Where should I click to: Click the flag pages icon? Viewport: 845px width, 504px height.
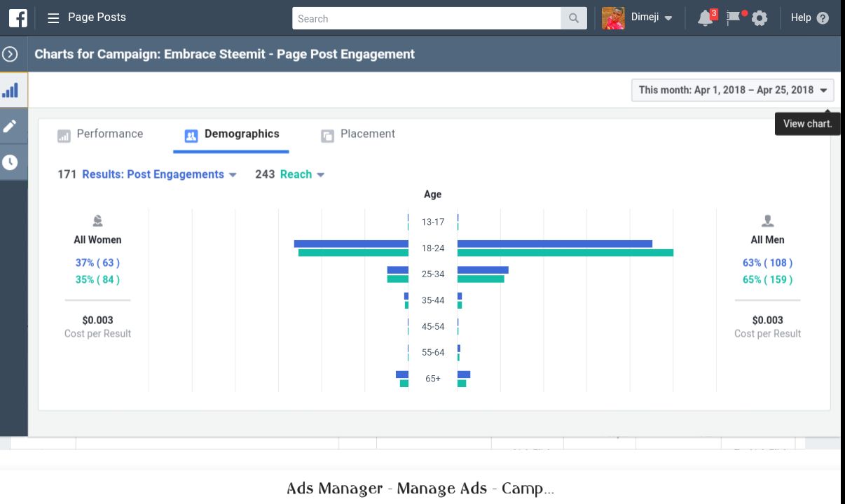pos(734,18)
